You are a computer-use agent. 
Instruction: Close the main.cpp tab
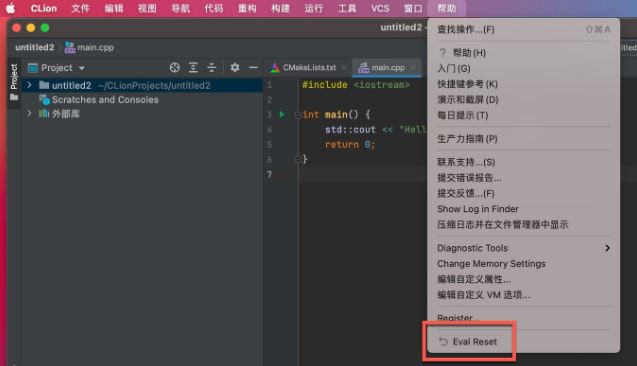tap(413, 67)
